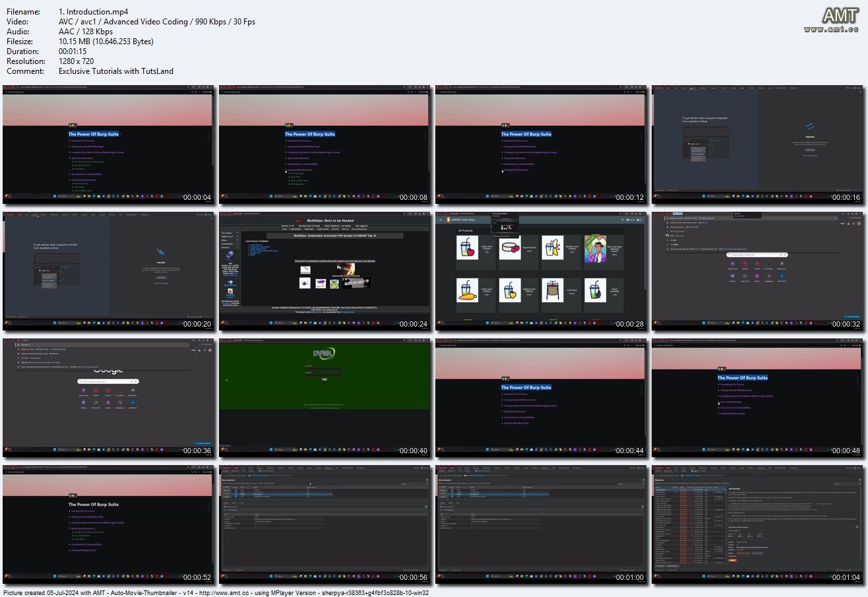Click the Picture created footer line
The image size is (868, 597).
[216, 592]
